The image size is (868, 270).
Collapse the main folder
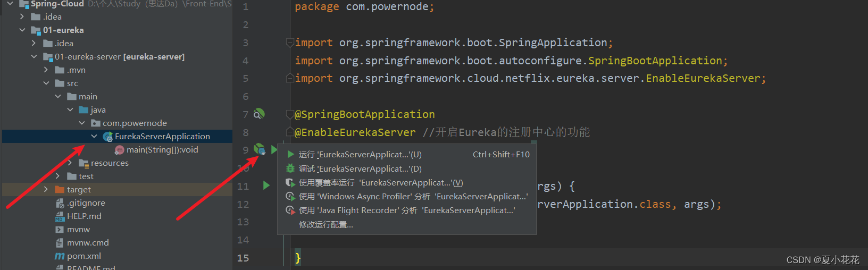pyautogui.click(x=58, y=97)
